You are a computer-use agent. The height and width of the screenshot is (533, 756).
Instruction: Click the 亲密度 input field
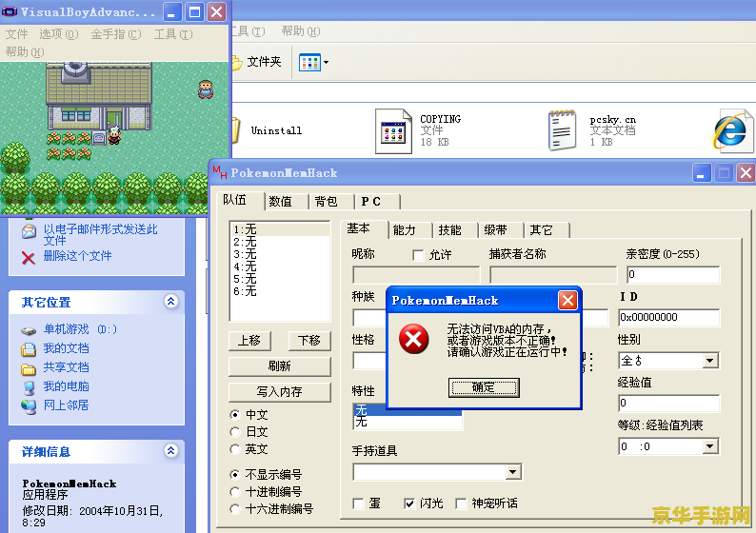coord(673,275)
